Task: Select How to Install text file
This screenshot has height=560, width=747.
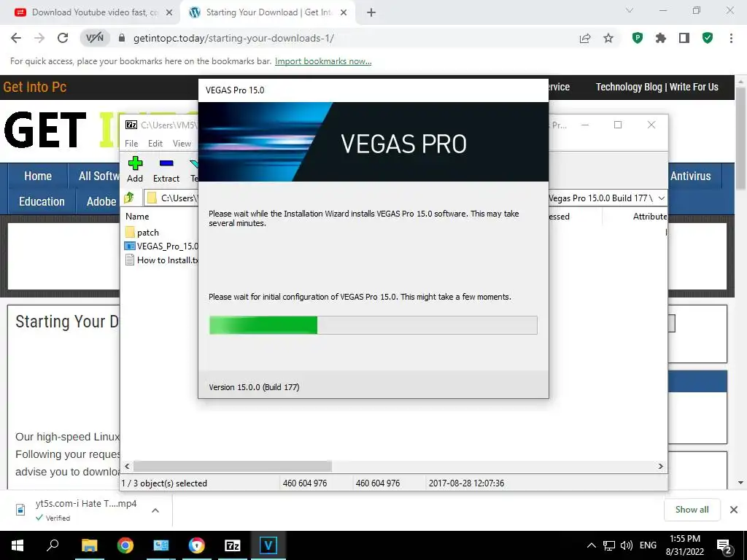Action: [161, 260]
